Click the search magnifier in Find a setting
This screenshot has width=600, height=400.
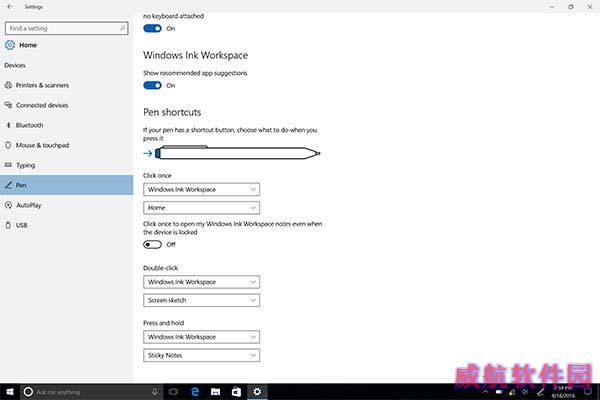click(x=122, y=28)
